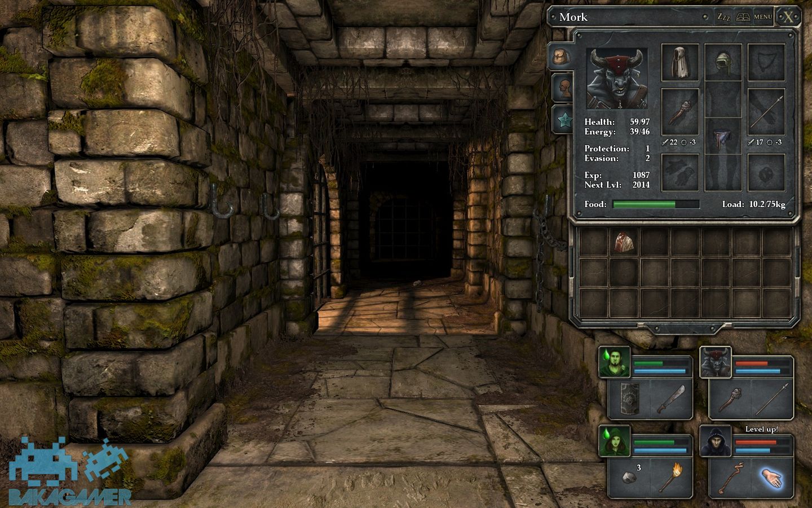Screen dimensions: 812x508
Task: Select the mace in Mork's left-hand slot
Action: point(679,111)
